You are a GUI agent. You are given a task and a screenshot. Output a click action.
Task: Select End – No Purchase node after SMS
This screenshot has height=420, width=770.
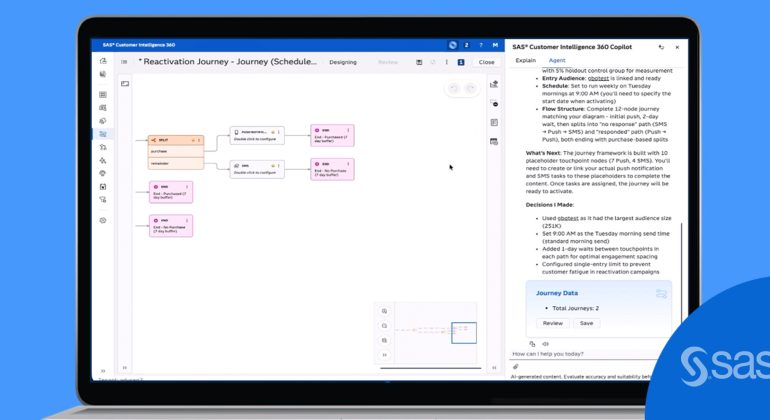tap(332, 169)
